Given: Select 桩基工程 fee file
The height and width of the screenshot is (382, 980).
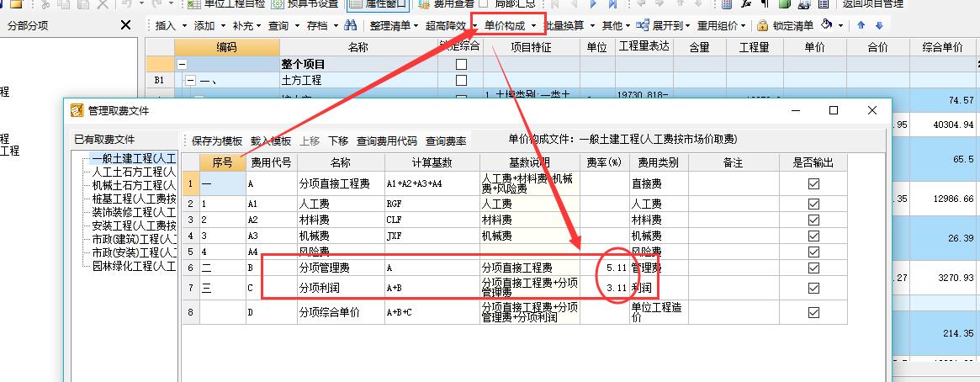Looking at the screenshot, I should [x=134, y=199].
